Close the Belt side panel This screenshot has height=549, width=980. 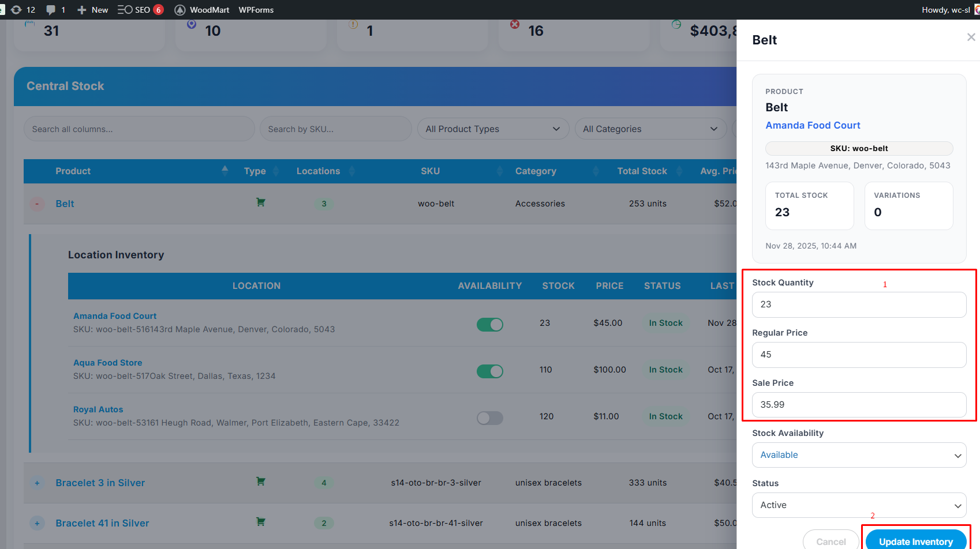971,37
